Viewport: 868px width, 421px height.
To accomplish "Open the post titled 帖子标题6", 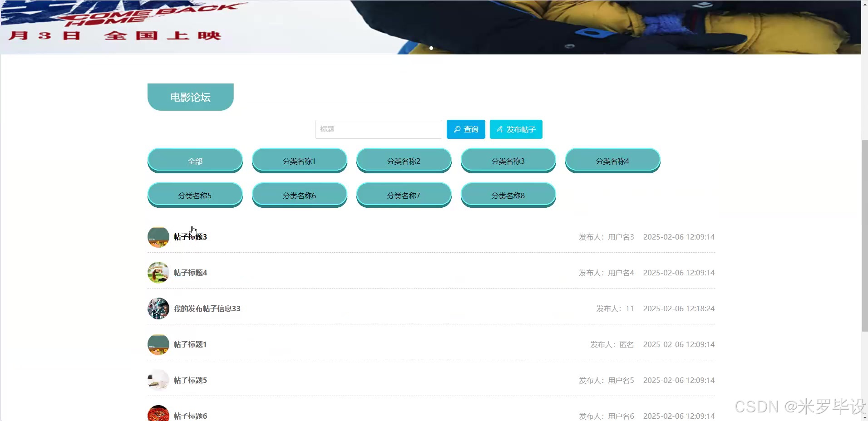I will (x=190, y=416).
